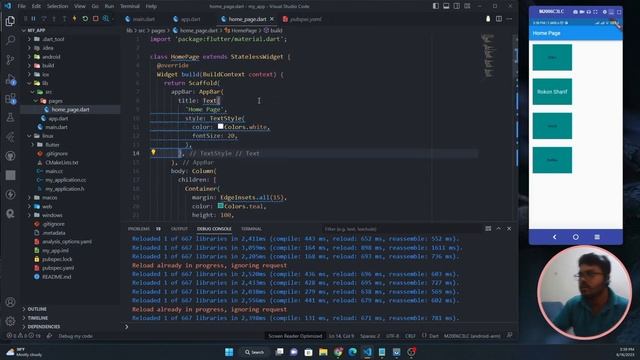
Task: Tap the recents menu button on the phone emulator
Action: pyautogui.click(x=597, y=237)
